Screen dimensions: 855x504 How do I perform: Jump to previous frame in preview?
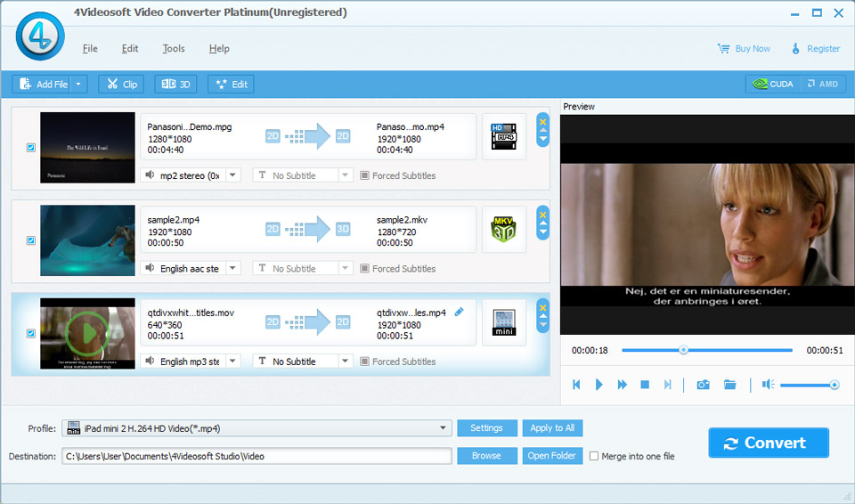[x=576, y=385]
